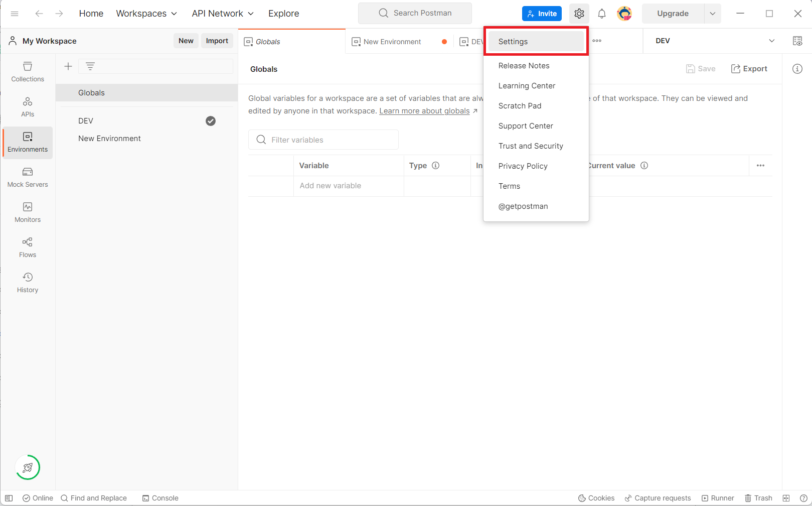The height and width of the screenshot is (506, 812).
Task: Open the info icon on the right panel
Action: [x=797, y=69]
